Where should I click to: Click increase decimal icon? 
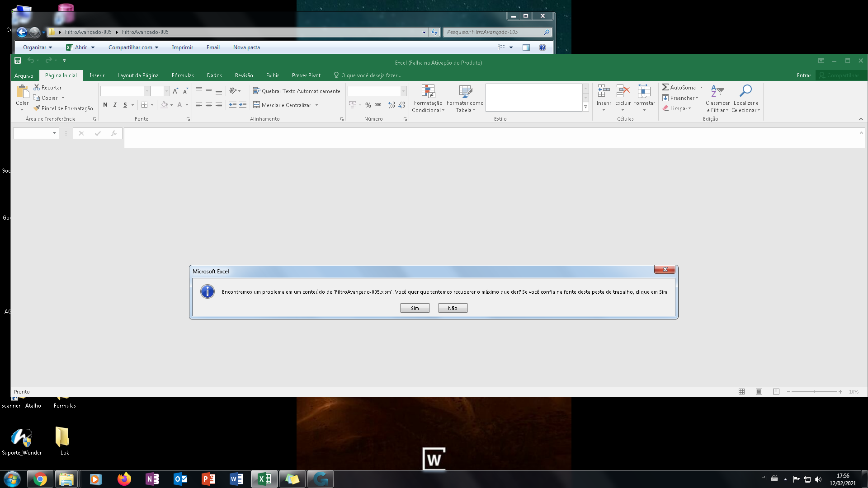(x=392, y=105)
